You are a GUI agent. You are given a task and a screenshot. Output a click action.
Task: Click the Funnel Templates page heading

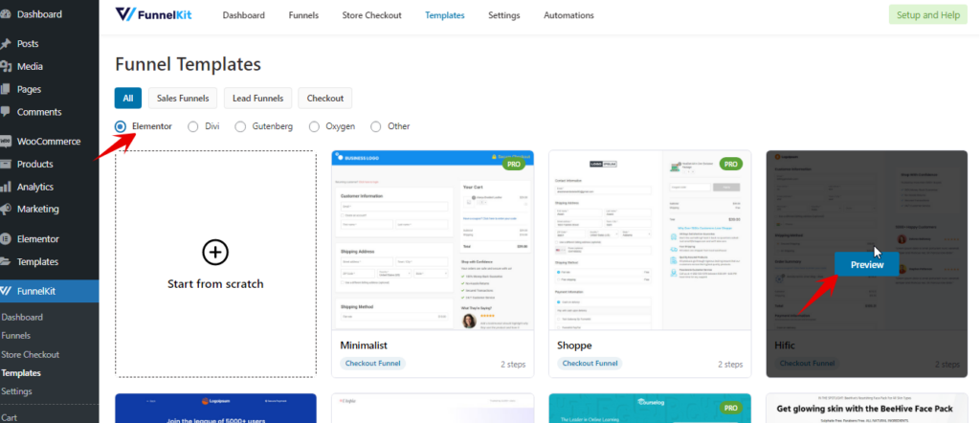[189, 64]
